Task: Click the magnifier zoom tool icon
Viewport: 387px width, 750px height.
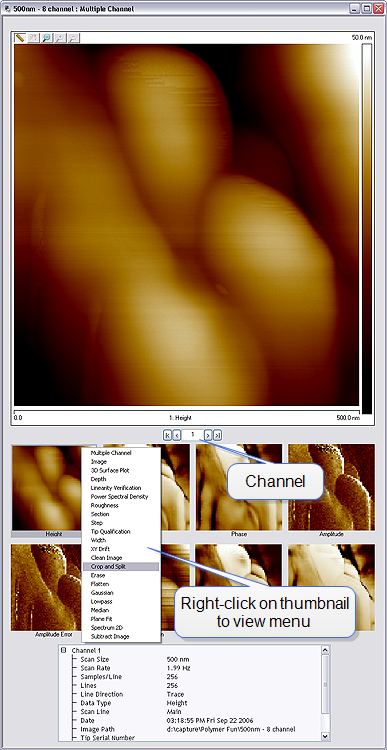Action: (x=46, y=38)
